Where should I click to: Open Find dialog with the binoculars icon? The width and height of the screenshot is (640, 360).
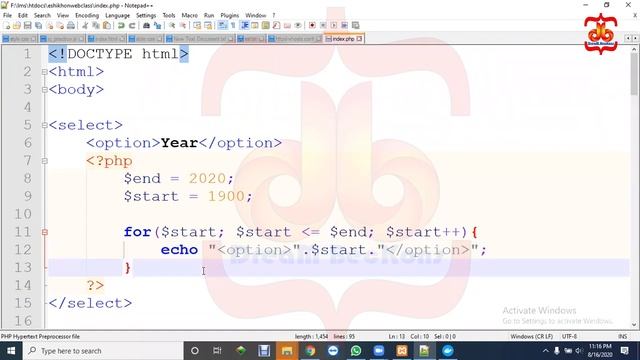146,25
